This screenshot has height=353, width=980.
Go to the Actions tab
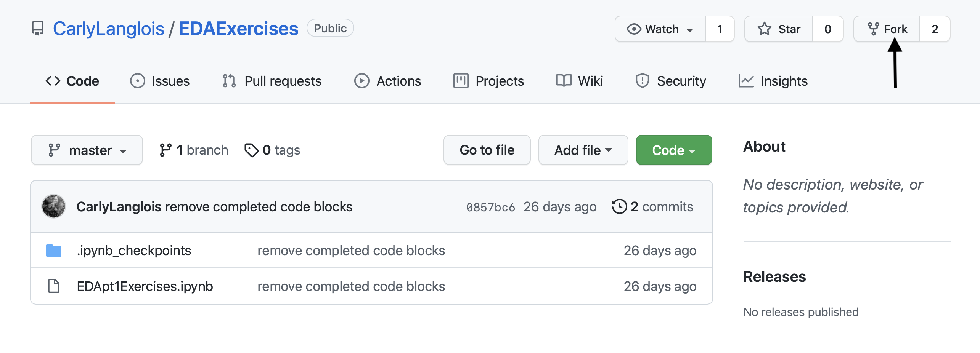pos(387,81)
